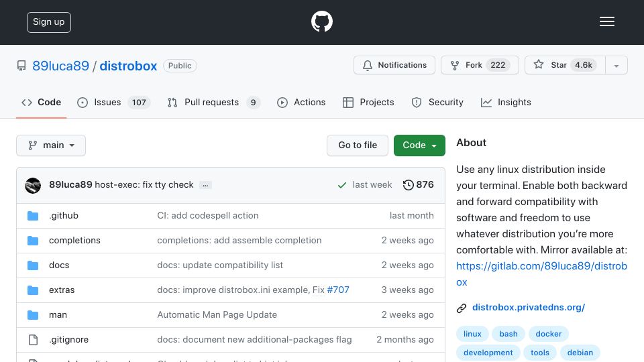
Task: Click the Notifications button
Action: (394, 65)
